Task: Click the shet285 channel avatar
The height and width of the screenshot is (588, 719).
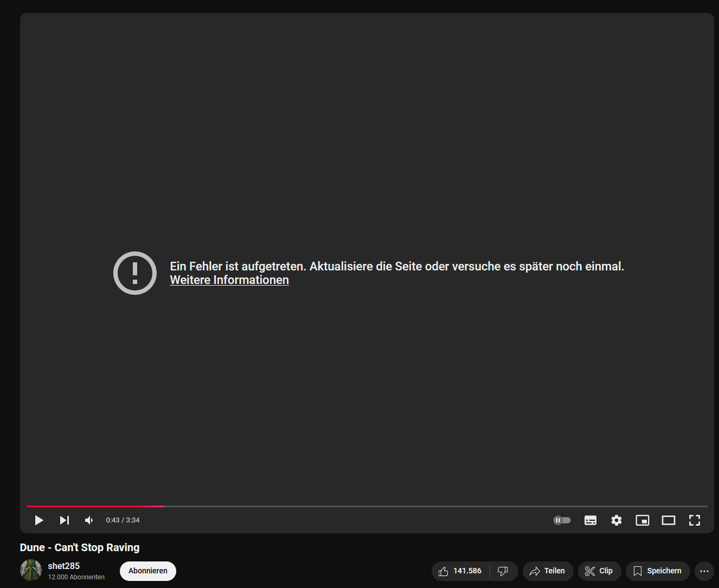Action: 31,570
